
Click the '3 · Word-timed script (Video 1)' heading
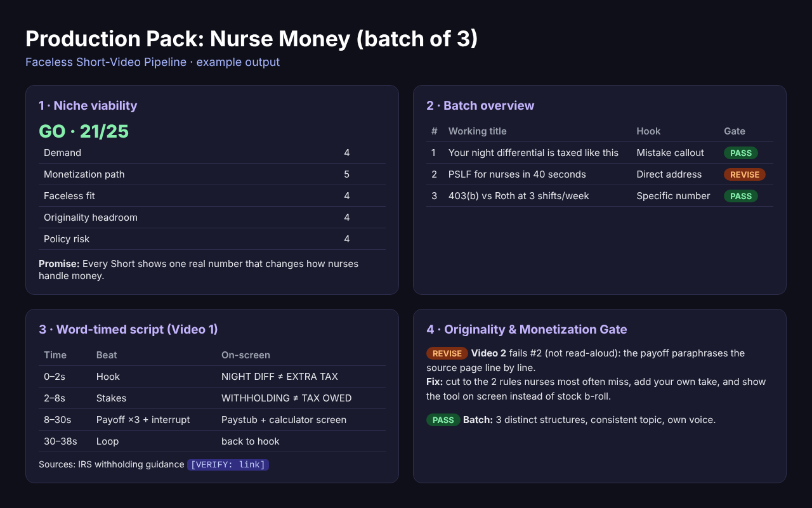point(128,329)
